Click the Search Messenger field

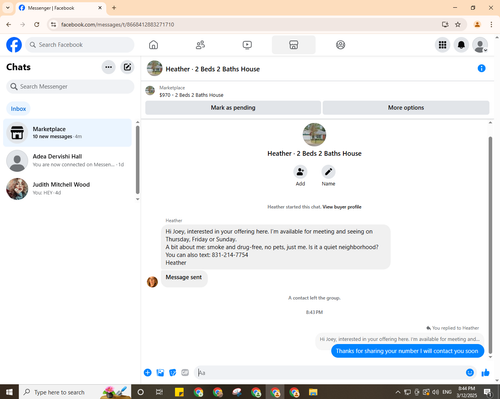[70, 87]
